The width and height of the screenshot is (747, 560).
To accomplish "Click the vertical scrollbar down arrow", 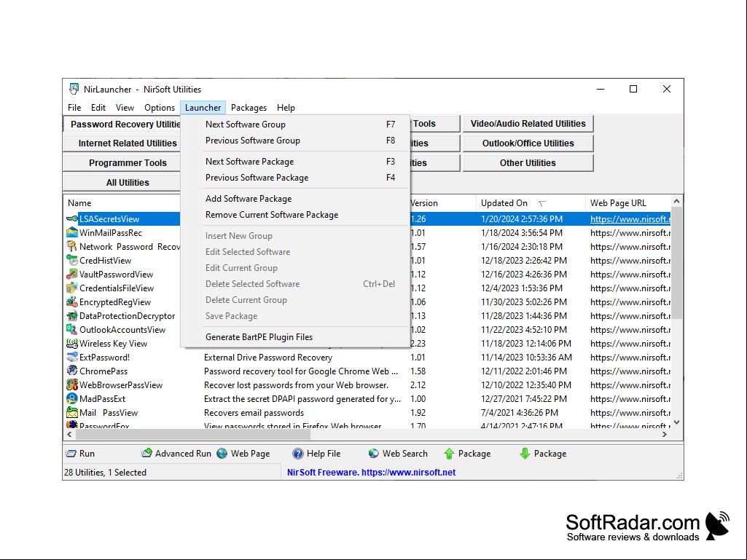I will [x=676, y=422].
